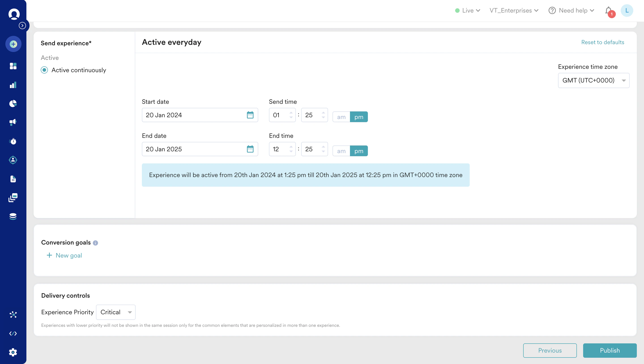Screen dimensions: 644x364
Task: Click the settings gear in sidebar
Action: (x=13, y=352)
